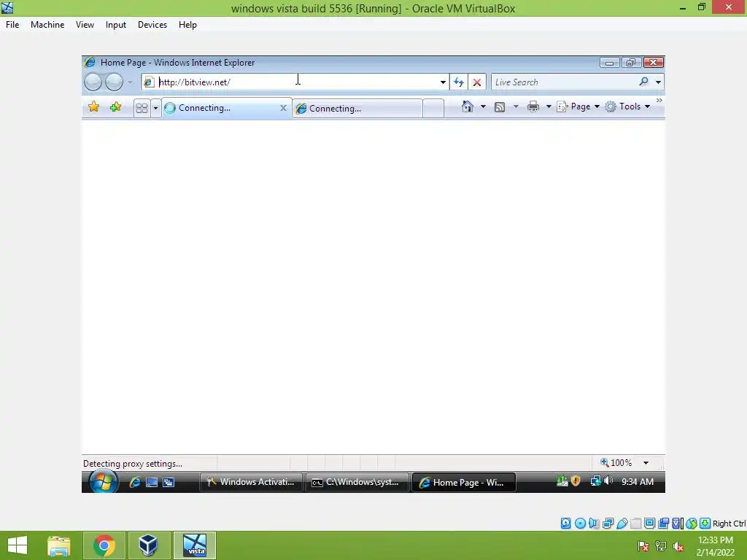Click the Add to Favorites icon
Viewport: 747px width, 560px height.
(115, 107)
